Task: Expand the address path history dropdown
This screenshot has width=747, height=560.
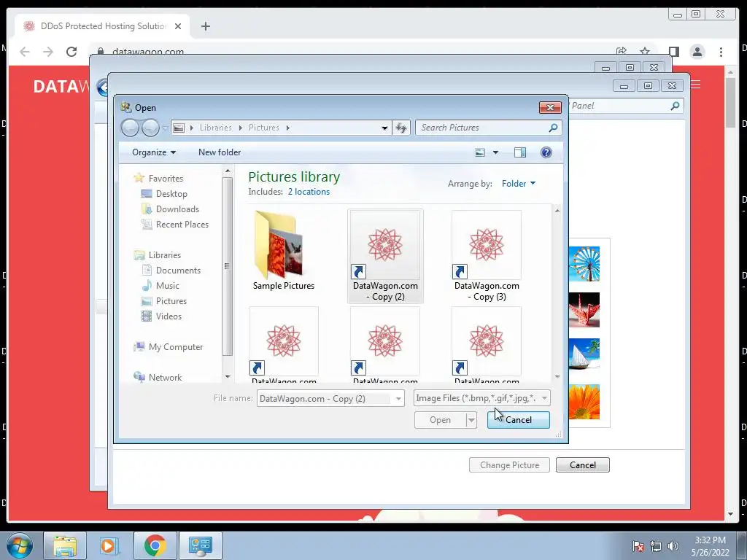Action: click(384, 128)
